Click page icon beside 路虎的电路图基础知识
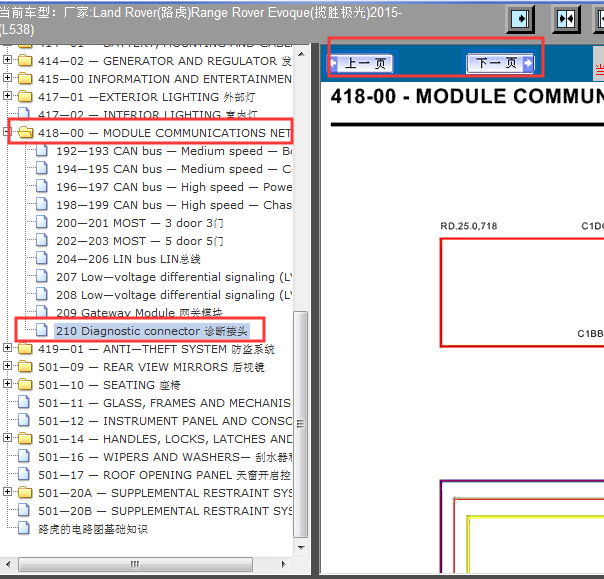 click(x=24, y=528)
